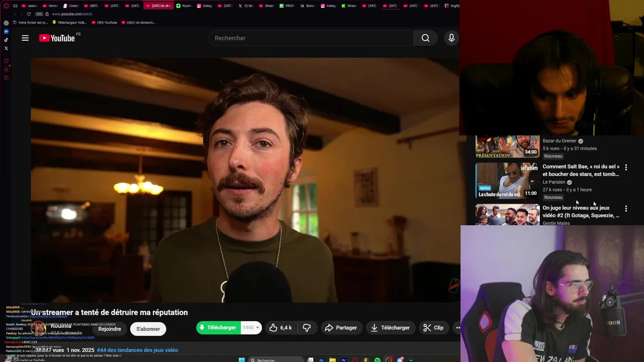Open '#44 des tendances des jeux vidéo' link
644x362 pixels.
tap(137, 350)
